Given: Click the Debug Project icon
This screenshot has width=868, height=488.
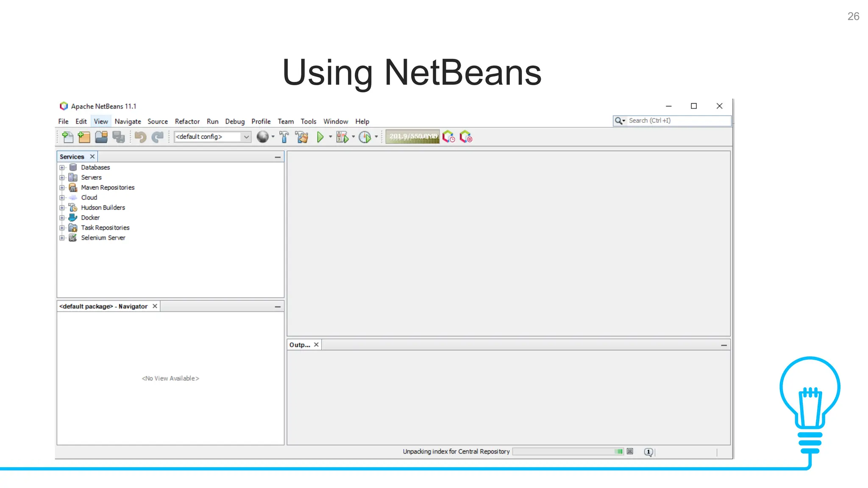Looking at the screenshot, I should tap(342, 137).
